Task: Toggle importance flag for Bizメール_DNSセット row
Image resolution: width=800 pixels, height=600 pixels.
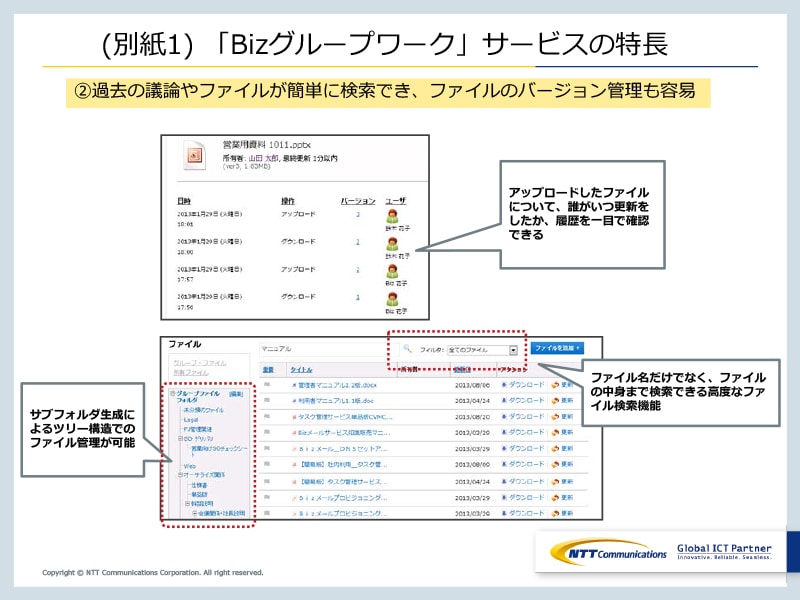Action: (267, 448)
